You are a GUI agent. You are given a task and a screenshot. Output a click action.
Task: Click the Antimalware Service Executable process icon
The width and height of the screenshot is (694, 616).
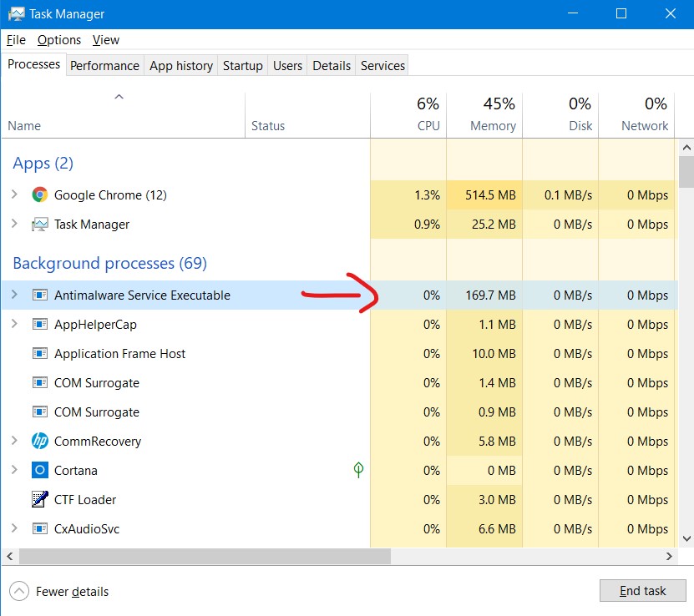click(40, 295)
